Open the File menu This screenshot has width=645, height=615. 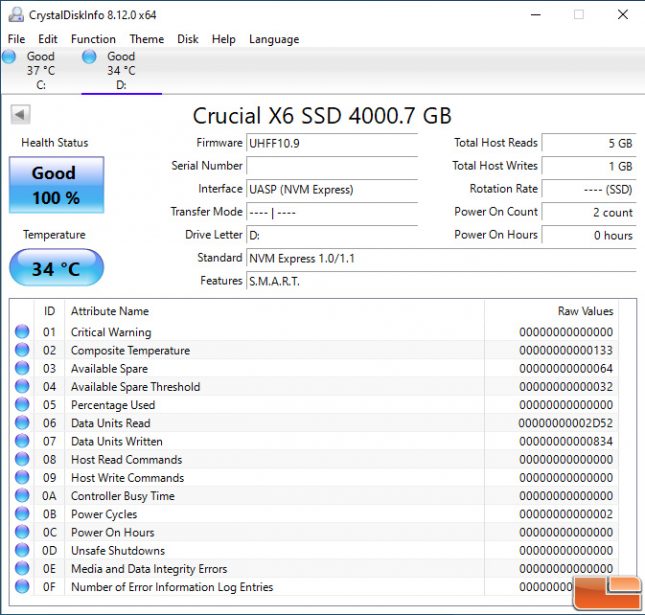[x=16, y=39]
